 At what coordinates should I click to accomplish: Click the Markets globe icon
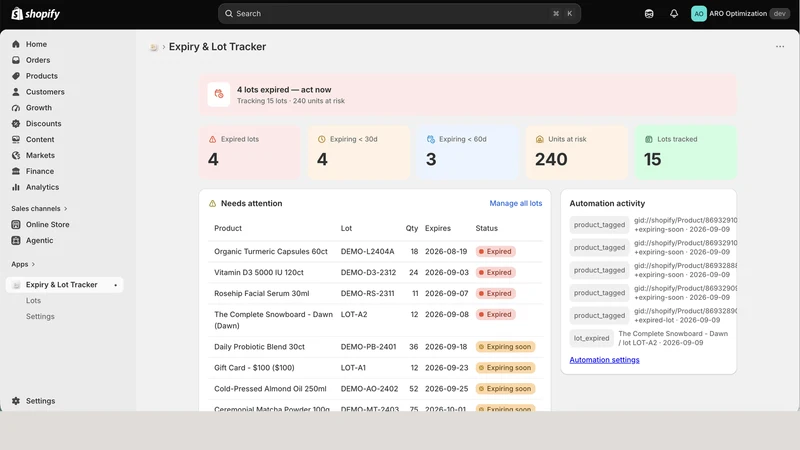click(16, 155)
